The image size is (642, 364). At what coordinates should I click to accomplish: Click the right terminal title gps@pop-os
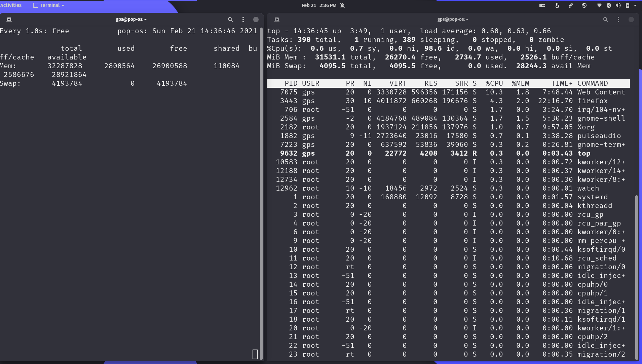pyautogui.click(x=453, y=19)
